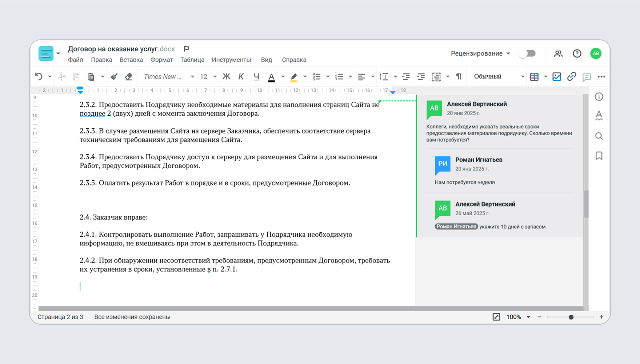
Task: Open the Вставка menu
Action: 131,60
